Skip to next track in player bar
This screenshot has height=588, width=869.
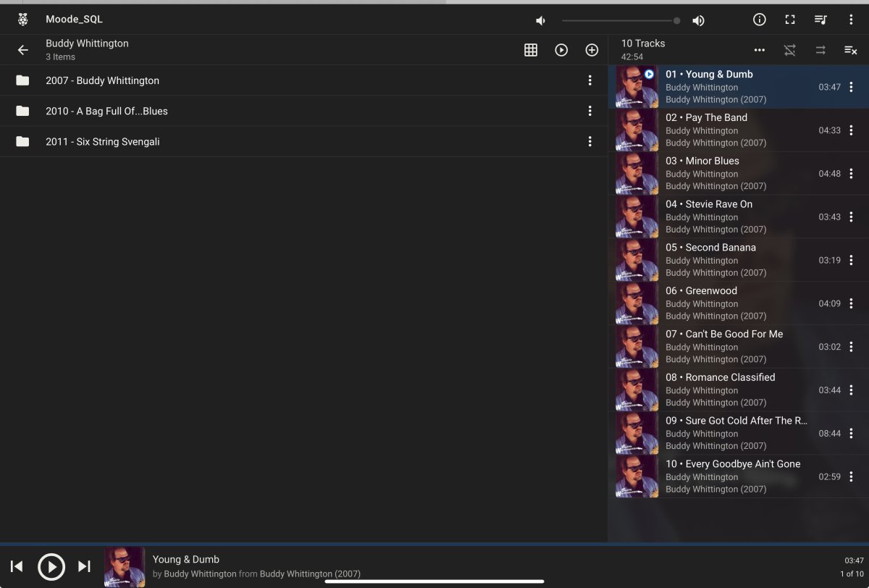pos(84,566)
